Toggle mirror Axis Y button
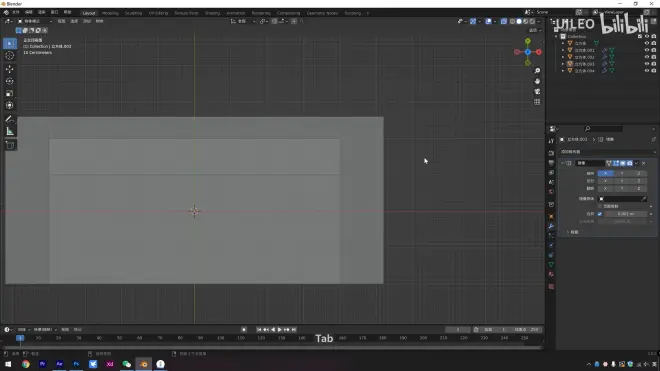The height and width of the screenshot is (371, 660). (x=622, y=173)
